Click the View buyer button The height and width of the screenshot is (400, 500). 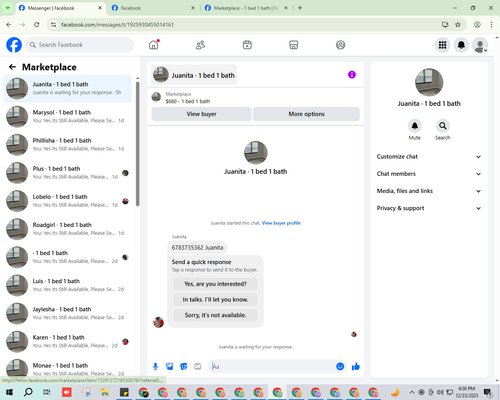201,114
